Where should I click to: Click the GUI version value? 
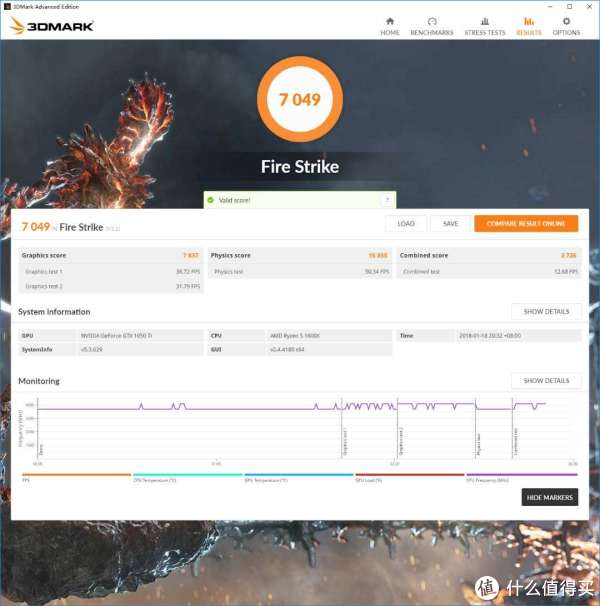(x=287, y=349)
